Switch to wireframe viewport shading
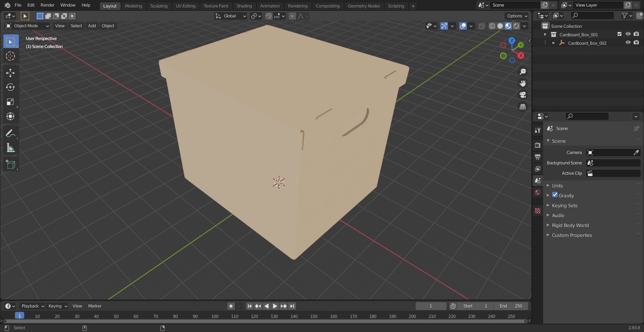 tap(492, 26)
